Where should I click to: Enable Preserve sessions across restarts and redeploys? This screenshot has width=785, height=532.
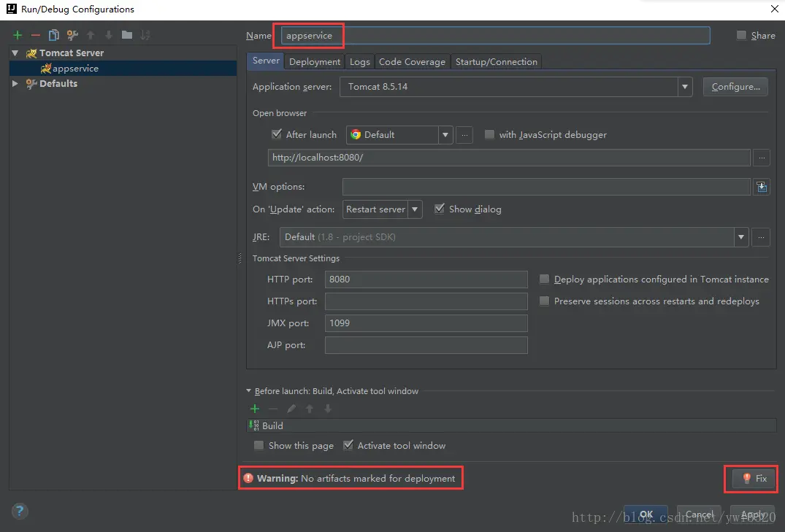pyautogui.click(x=544, y=301)
